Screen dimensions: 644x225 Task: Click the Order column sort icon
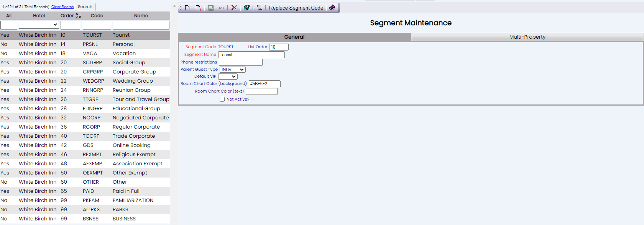coord(78,16)
